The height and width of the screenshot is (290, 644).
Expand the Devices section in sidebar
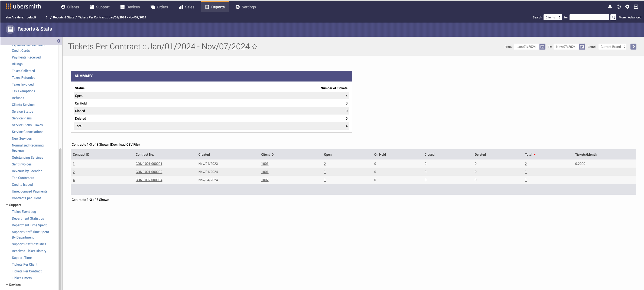pos(7,285)
